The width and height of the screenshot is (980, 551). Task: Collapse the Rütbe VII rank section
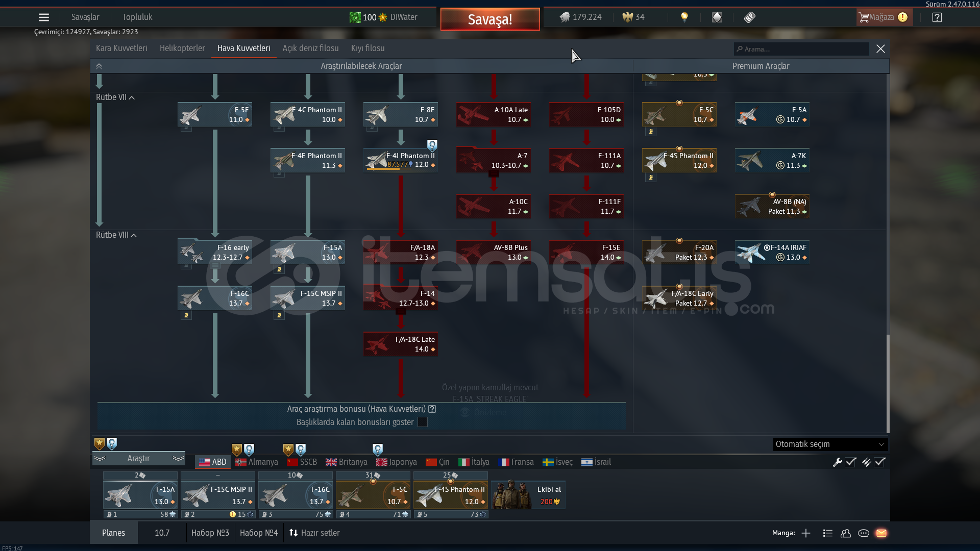pos(132,97)
